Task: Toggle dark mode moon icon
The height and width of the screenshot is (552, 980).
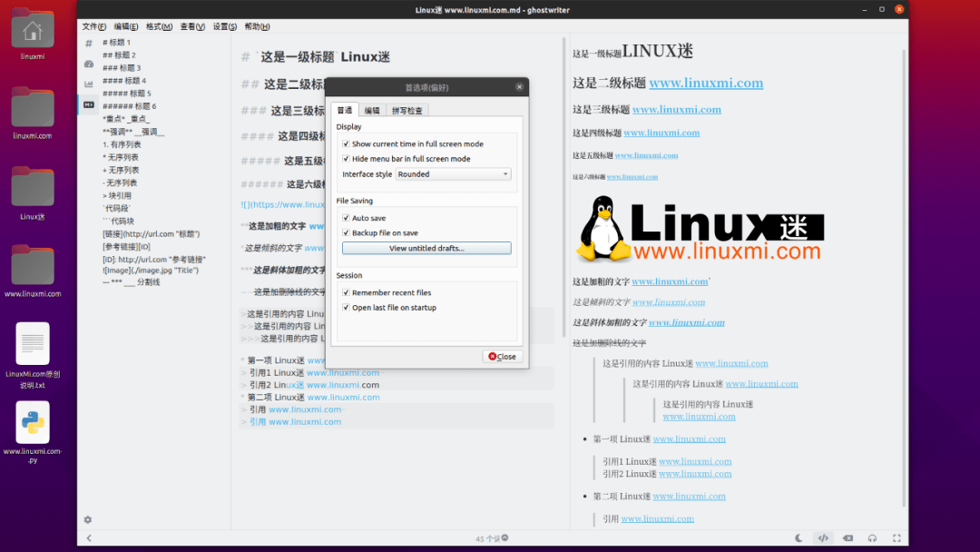Action: point(799,537)
